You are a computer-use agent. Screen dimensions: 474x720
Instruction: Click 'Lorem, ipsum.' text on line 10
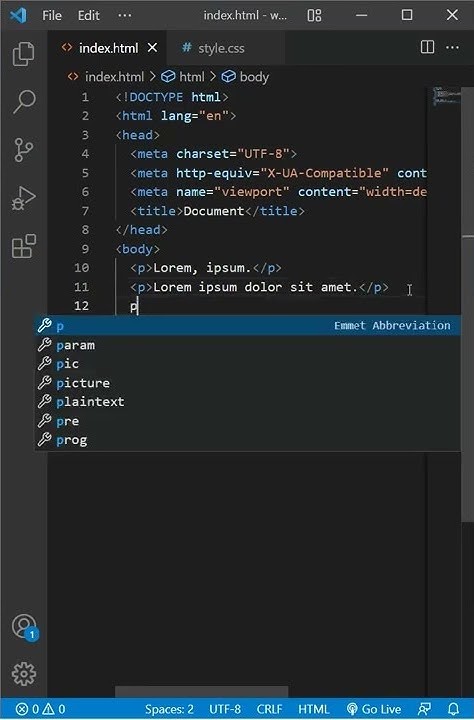(202, 268)
